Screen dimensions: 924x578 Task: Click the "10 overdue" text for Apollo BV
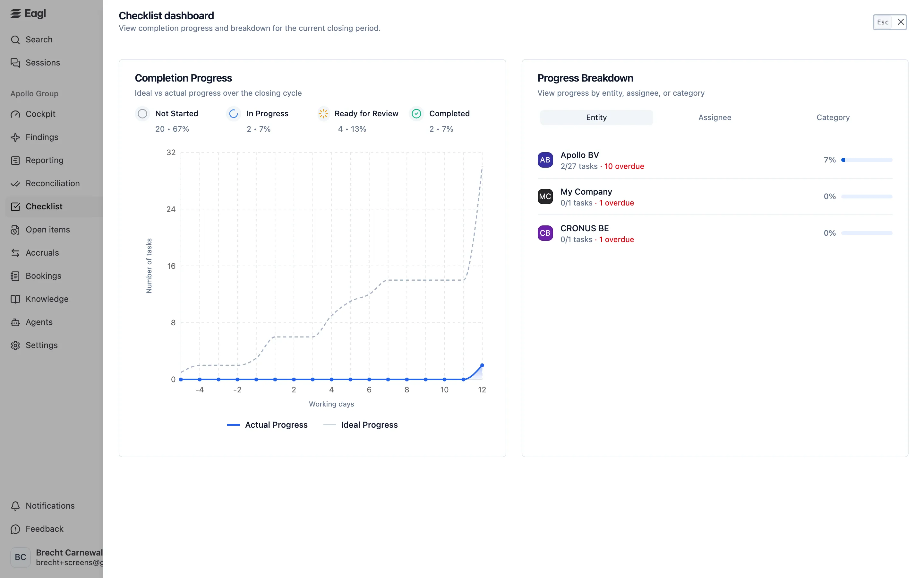624,167
